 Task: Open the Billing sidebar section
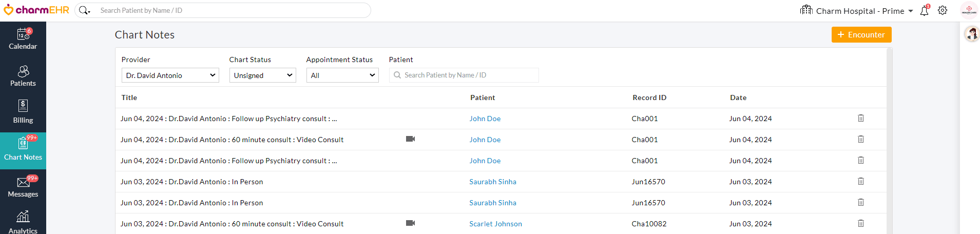(x=23, y=112)
